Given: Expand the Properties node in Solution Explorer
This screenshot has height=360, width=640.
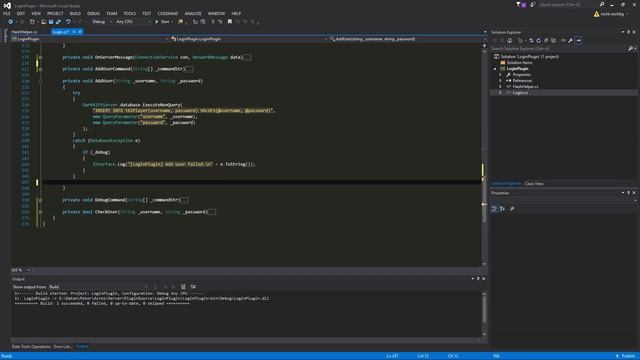Looking at the screenshot, I should tap(500, 75).
